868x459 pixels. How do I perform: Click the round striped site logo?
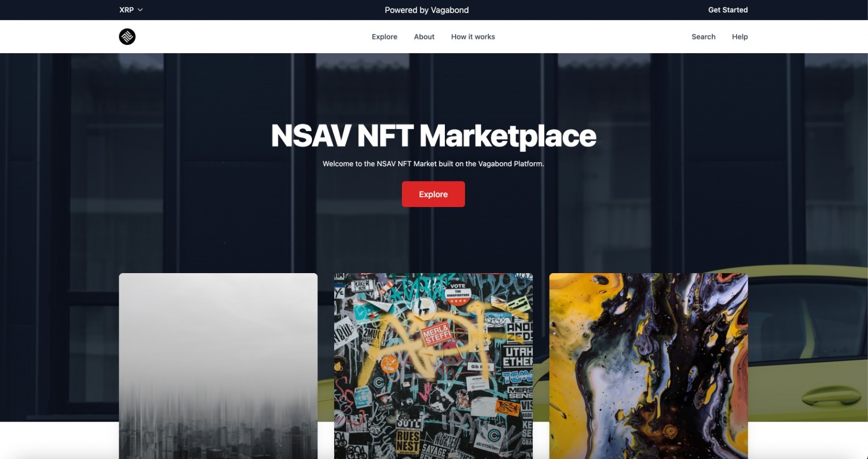127,36
